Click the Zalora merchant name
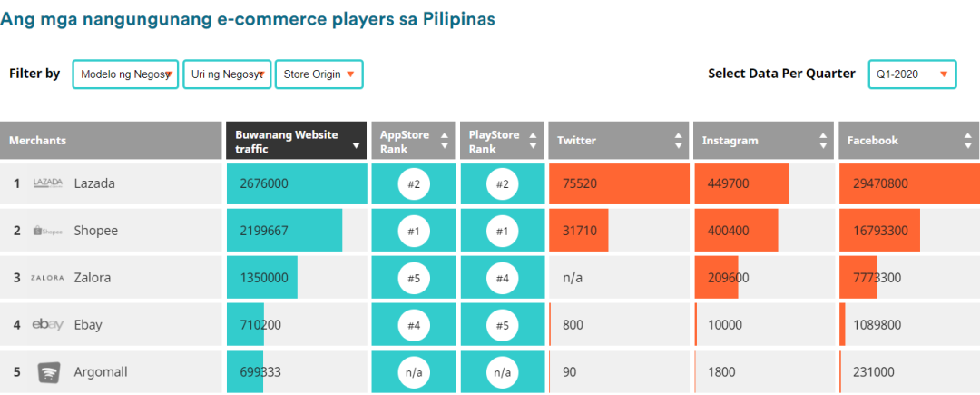980x395 pixels. 93,278
